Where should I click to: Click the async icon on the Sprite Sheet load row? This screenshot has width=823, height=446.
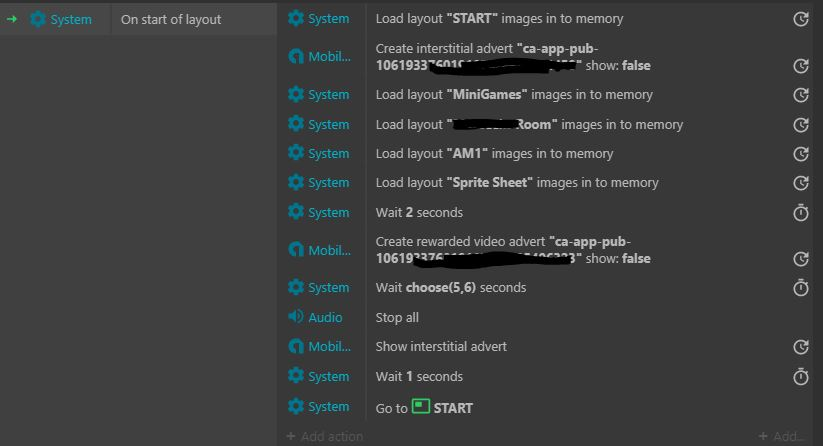(800, 183)
